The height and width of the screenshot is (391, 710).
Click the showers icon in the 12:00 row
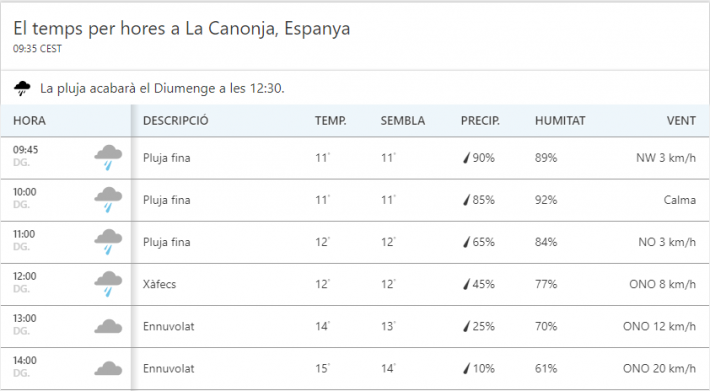coord(108,284)
